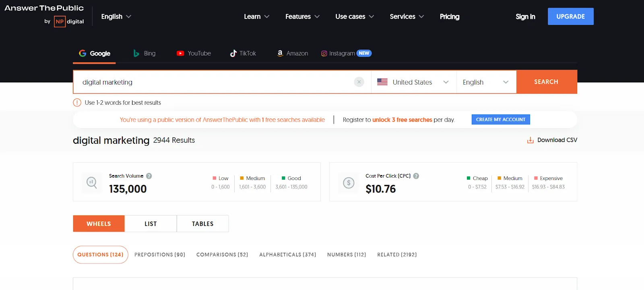Screen dimensions: 644x290
Task: Click the Search Volume help question icon
Action: [149, 176]
